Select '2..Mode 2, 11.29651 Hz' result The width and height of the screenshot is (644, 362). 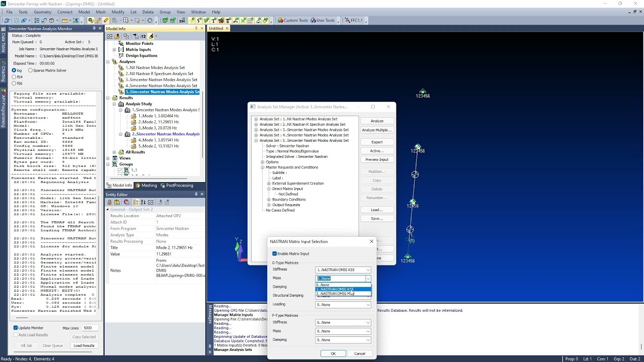(158, 122)
